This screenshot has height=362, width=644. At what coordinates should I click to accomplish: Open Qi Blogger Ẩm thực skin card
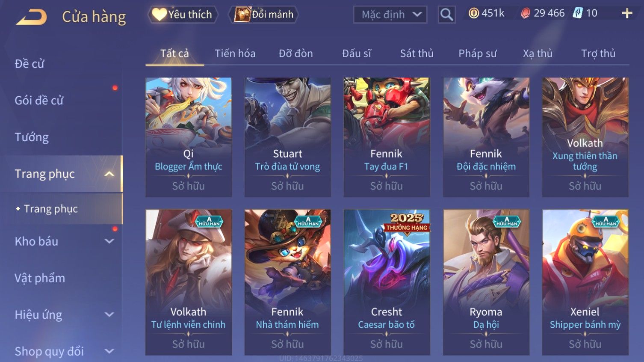pos(189,137)
